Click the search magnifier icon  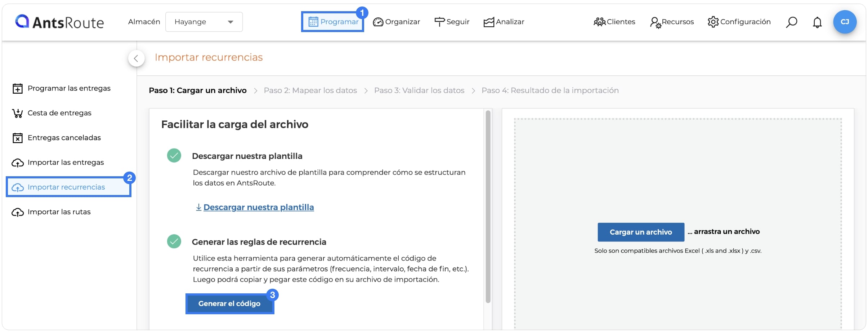click(x=791, y=22)
